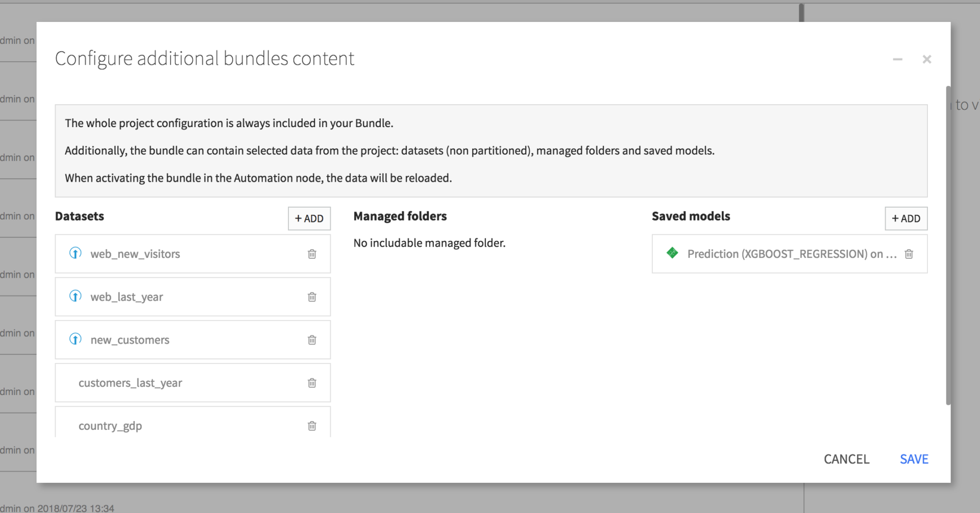Click the customers_last_year dataset label

130,383
